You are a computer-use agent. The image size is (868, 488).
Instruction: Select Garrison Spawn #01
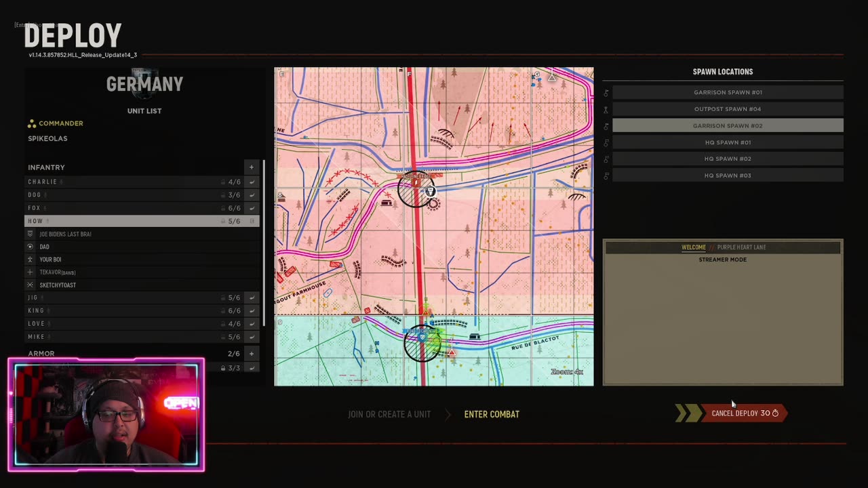coord(728,92)
